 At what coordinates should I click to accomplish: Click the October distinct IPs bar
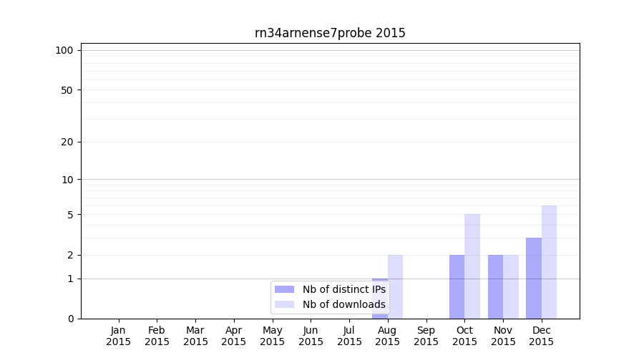[457, 286]
